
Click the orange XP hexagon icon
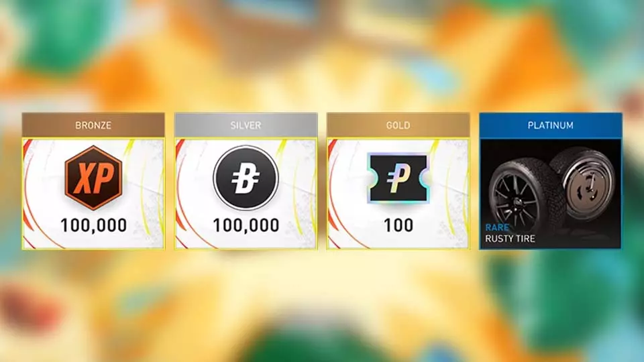pyautogui.click(x=93, y=178)
